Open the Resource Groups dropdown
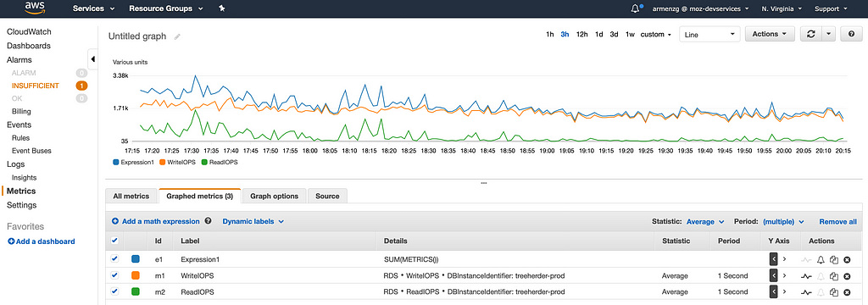 [165, 8]
